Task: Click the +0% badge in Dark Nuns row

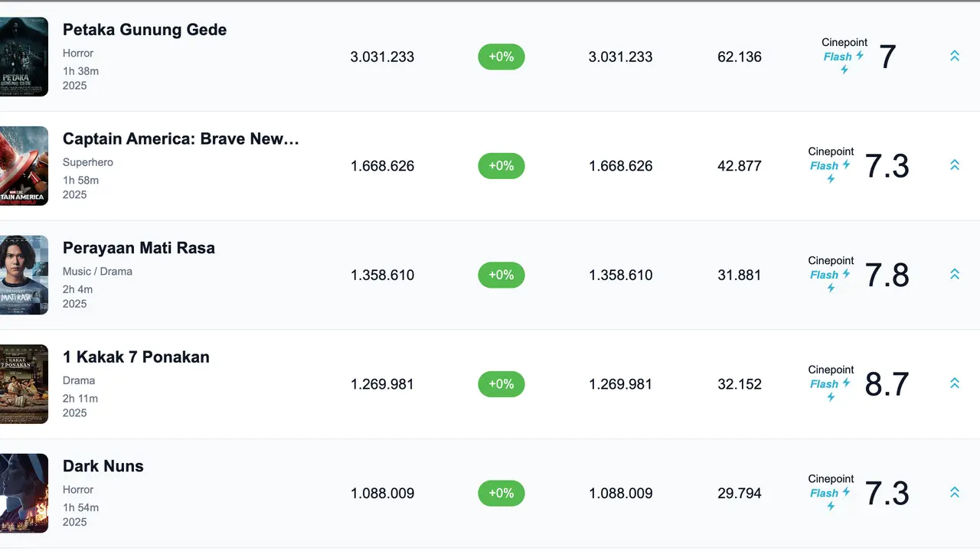Action: tap(501, 494)
